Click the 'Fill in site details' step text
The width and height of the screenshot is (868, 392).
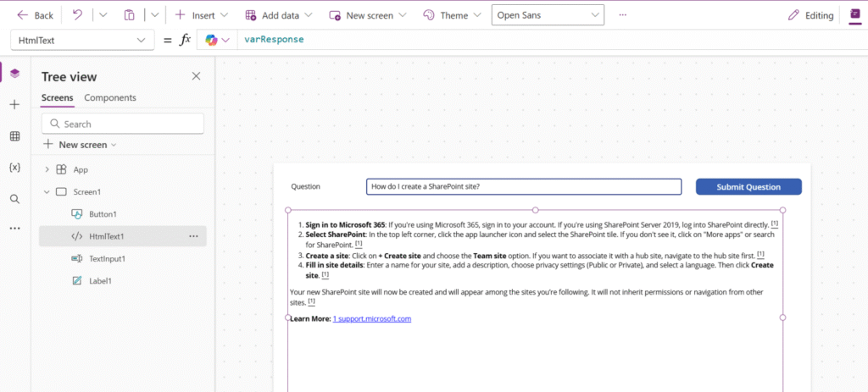[x=334, y=265]
